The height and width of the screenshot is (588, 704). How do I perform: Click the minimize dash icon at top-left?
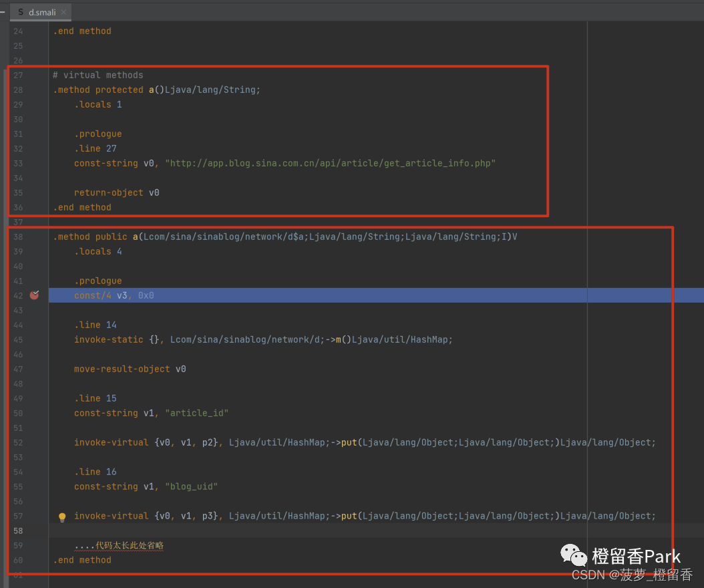[x=3, y=12]
